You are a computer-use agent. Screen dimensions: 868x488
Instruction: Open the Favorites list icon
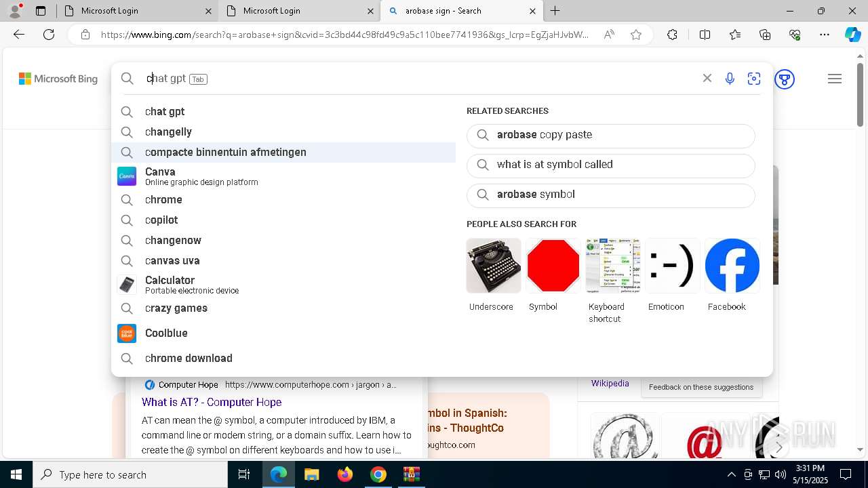[735, 35]
